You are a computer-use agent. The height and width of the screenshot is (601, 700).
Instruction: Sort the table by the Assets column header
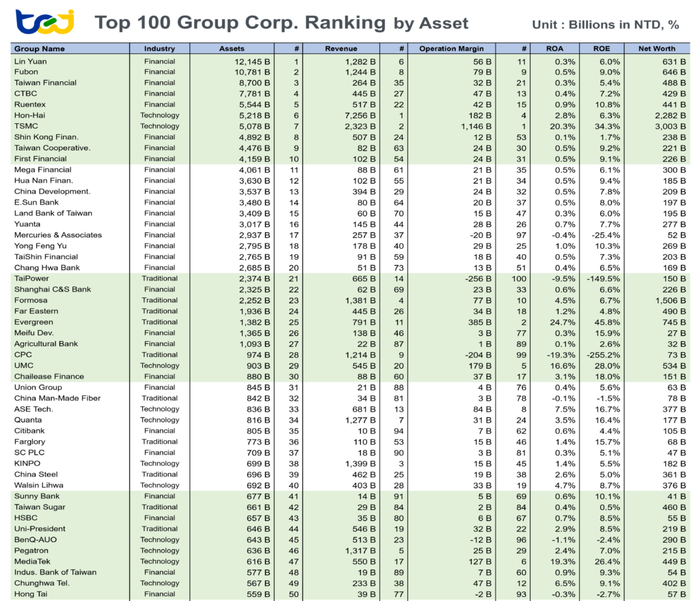232,49
